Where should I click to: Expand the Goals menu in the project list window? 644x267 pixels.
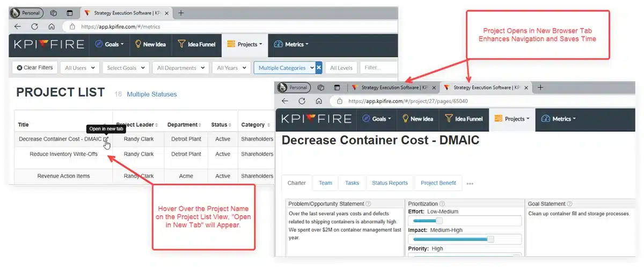click(x=109, y=45)
